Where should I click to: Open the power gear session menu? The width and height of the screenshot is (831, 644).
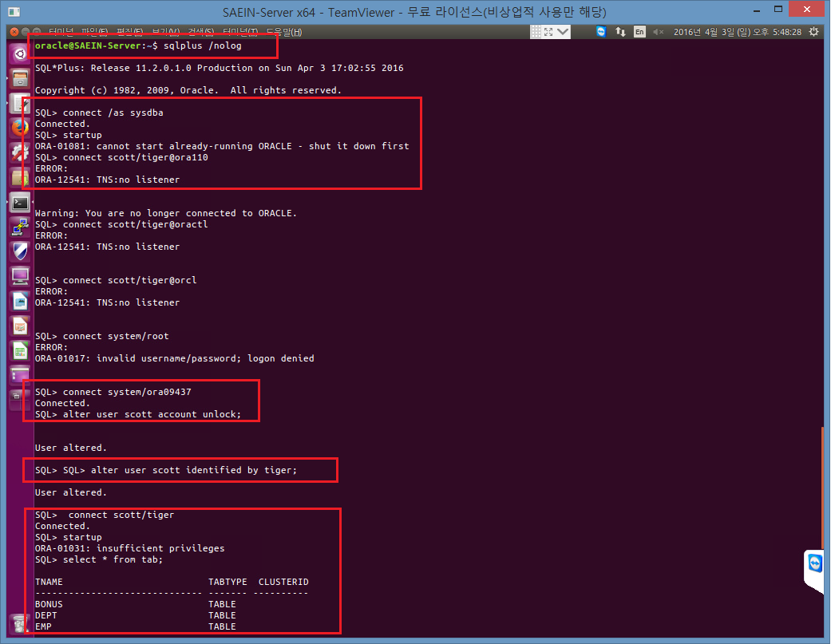pos(814,32)
